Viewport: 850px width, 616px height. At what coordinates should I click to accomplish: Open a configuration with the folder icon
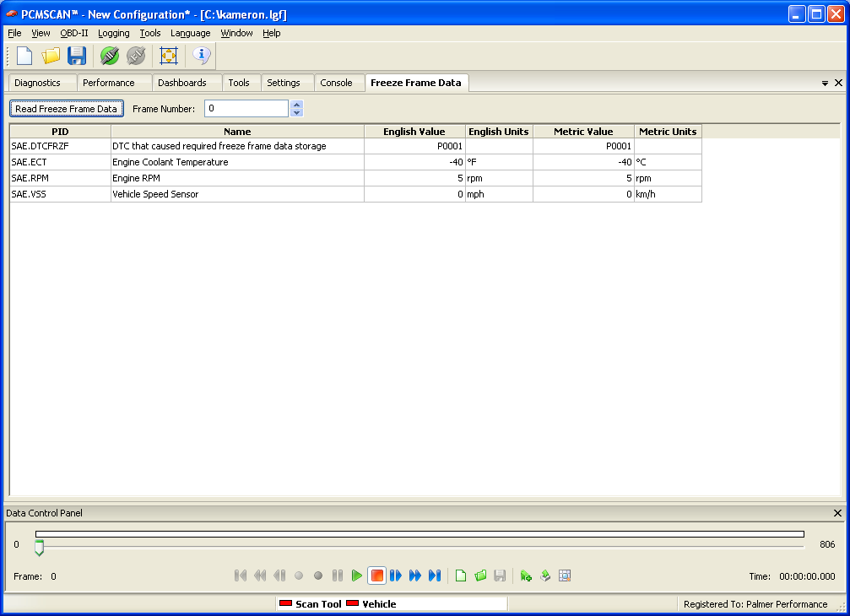(51, 56)
